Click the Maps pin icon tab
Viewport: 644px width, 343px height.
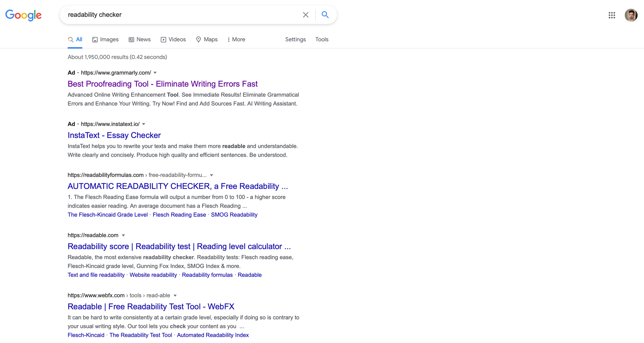pos(199,39)
